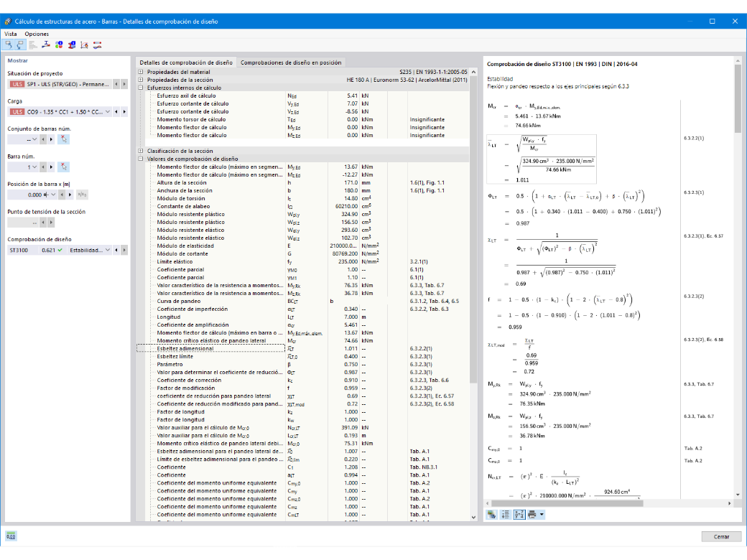The width and height of the screenshot is (747, 560).
Task: Collapse Esfuerzos internos de cálculo section
Action: coord(141,88)
